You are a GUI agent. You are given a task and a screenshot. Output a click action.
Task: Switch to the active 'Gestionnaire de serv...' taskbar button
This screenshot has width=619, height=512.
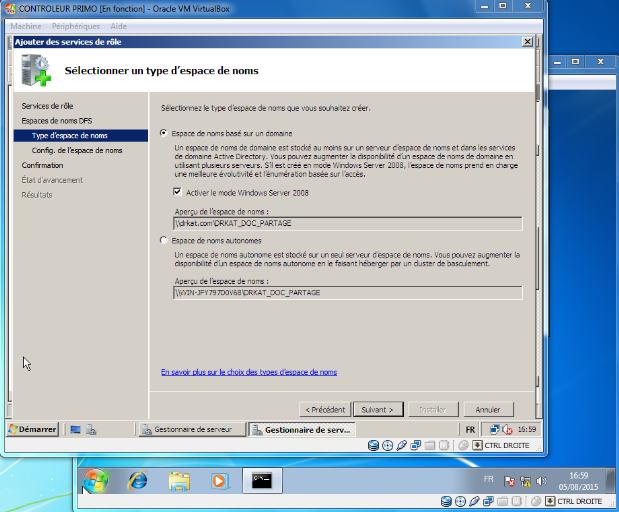coord(302,429)
